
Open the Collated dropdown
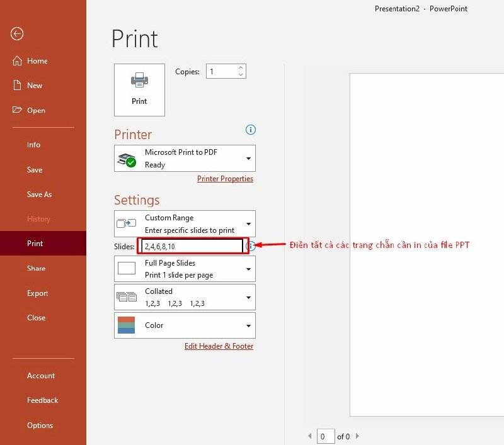point(248,296)
